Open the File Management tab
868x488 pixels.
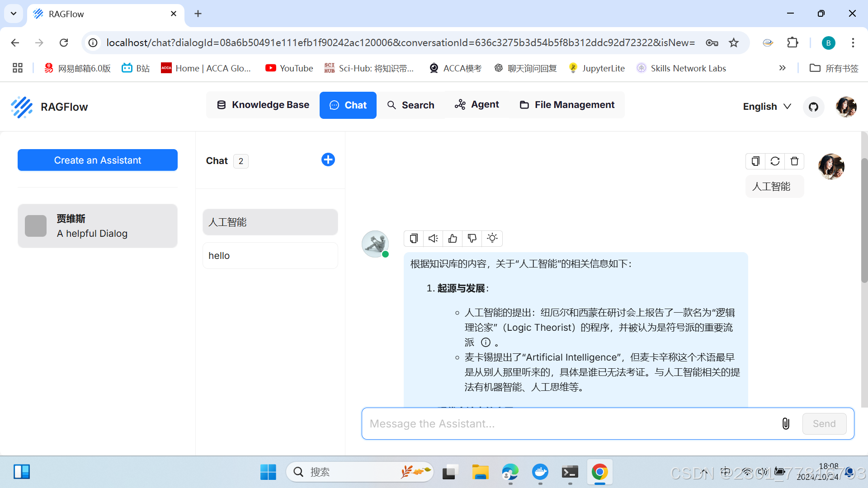(x=566, y=104)
